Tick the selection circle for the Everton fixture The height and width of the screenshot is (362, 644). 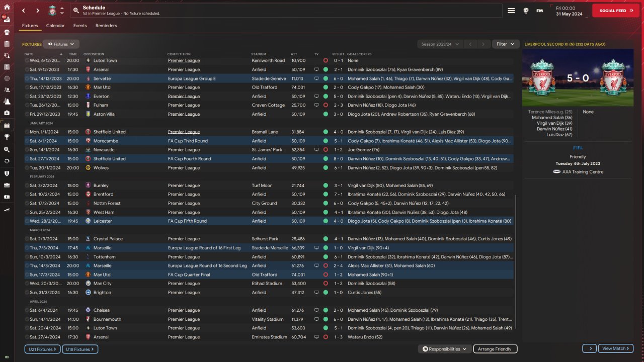pyautogui.click(x=27, y=97)
